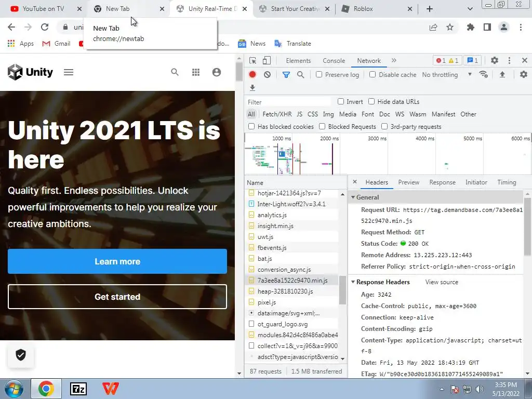Select the analytics.js request row
This screenshot has width=532, height=399.
click(292, 215)
